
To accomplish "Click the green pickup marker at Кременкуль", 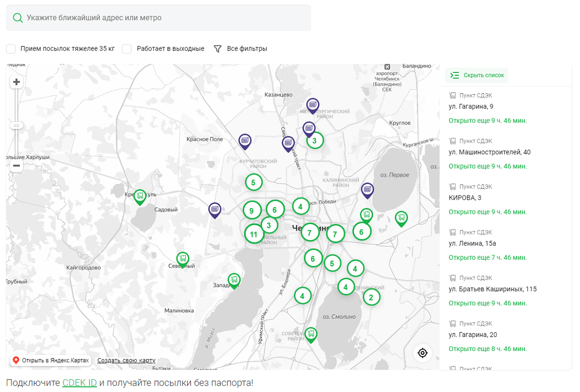I will [140, 196].
